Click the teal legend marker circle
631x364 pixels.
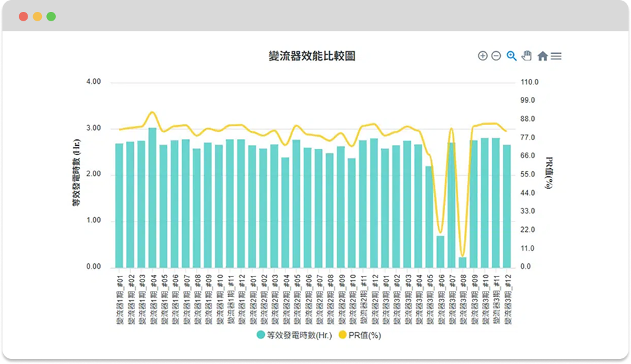tap(261, 335)
